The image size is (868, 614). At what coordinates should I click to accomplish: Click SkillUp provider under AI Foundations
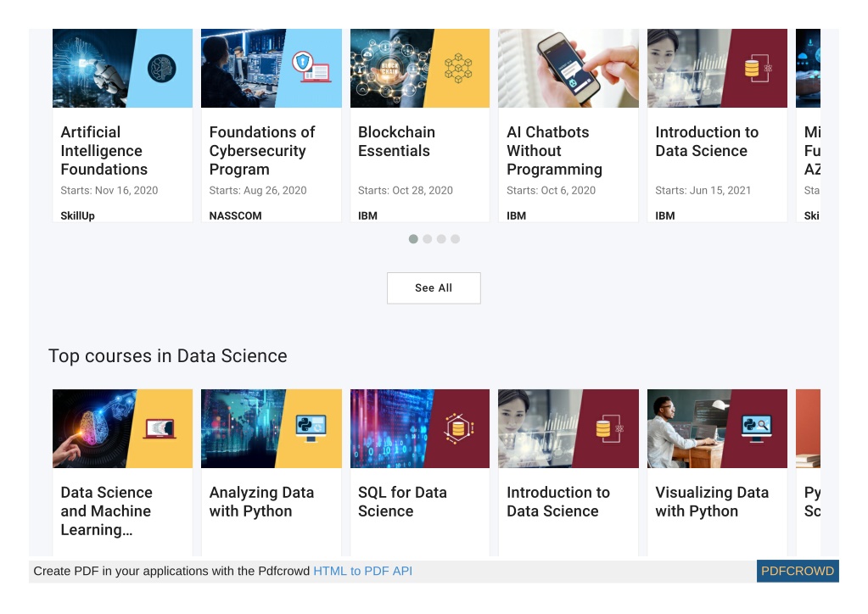tap(77, 215)
